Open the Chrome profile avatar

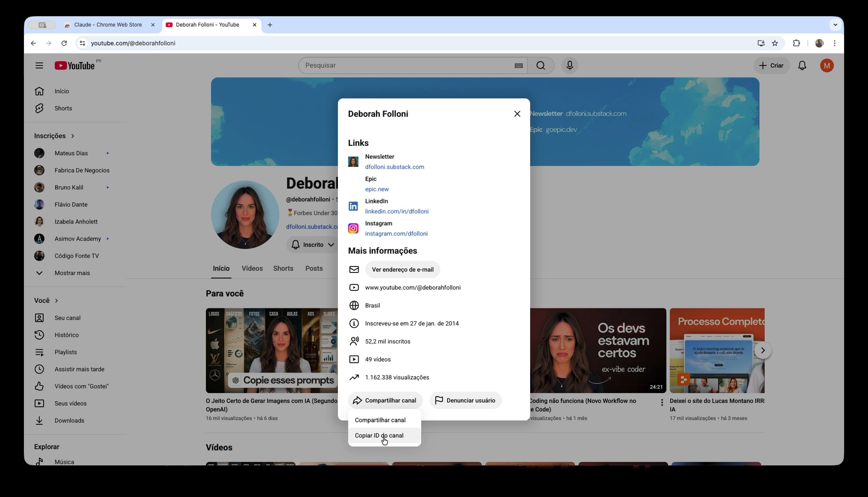click(819, 43)
